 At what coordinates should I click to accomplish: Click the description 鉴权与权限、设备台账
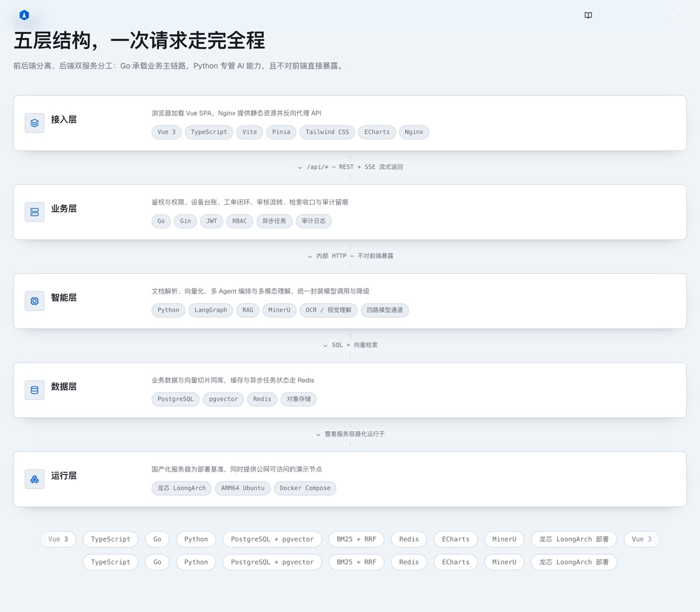click(x=250, y=202)
